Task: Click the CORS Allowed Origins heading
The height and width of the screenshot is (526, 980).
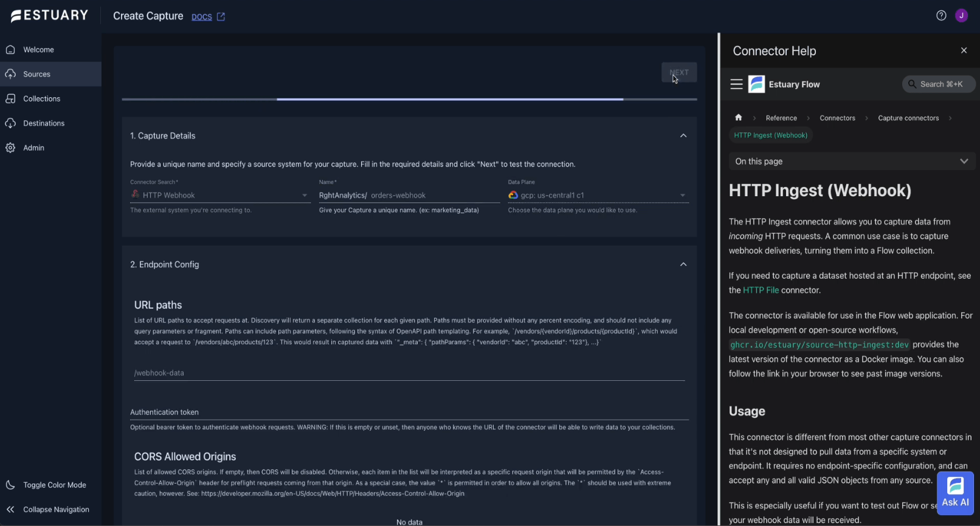Action: tap(185, 457)
